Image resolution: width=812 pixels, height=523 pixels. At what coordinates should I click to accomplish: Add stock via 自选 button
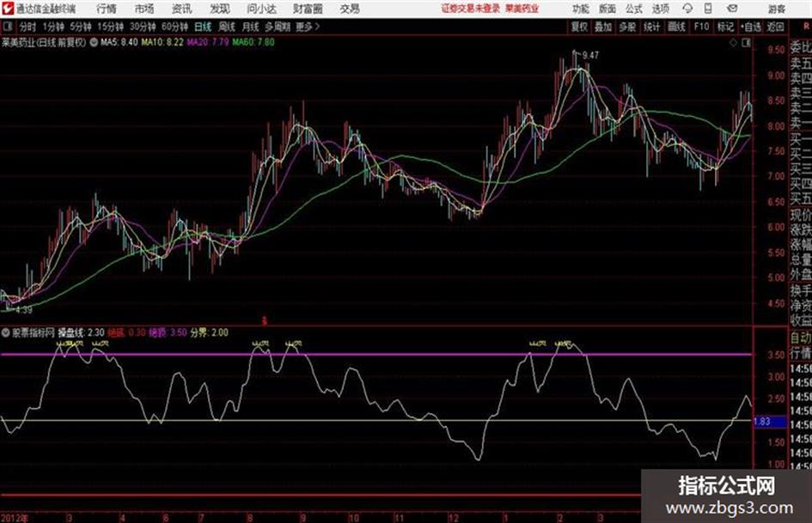(x=750, y=27)
